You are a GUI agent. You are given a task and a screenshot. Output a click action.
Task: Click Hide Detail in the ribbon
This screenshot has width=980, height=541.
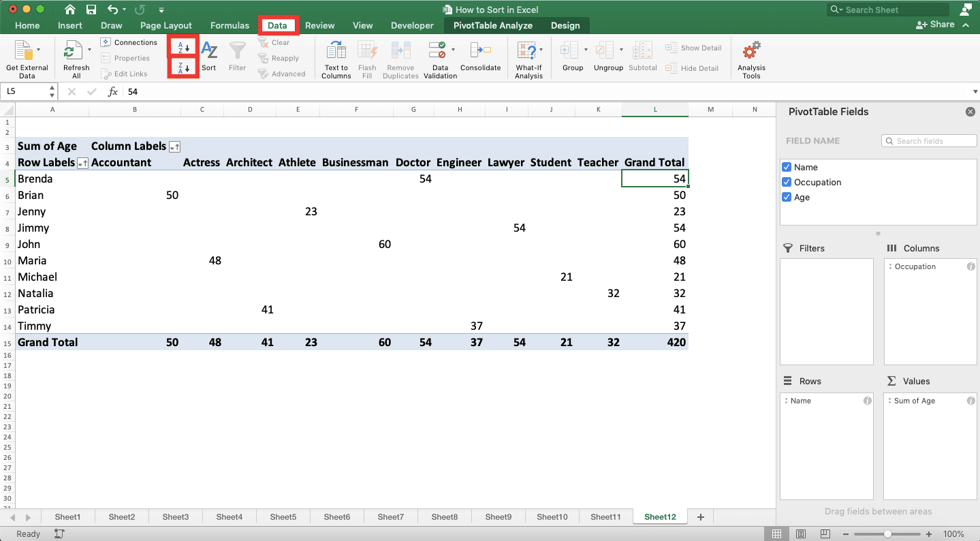[692, 68]
